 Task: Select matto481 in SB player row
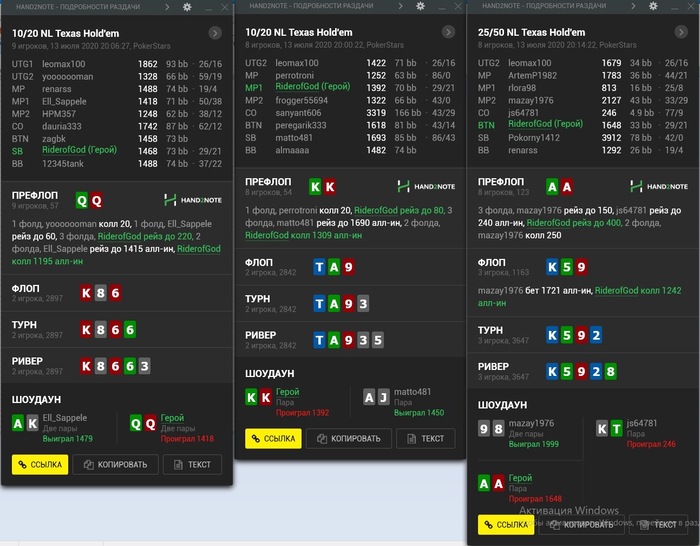tap(294, 138)
